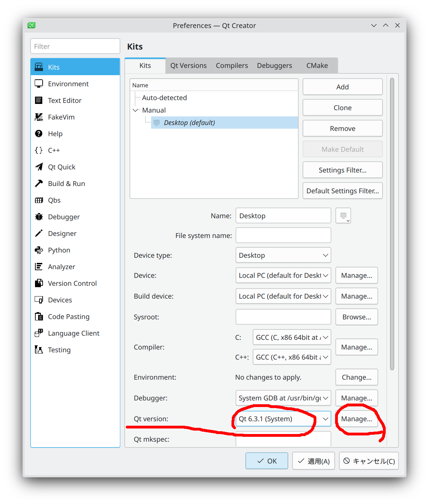Image resolution: width=429 pixels, height=504 pixels.
Task: Click the kit Name text field
Action: point(283,215)
